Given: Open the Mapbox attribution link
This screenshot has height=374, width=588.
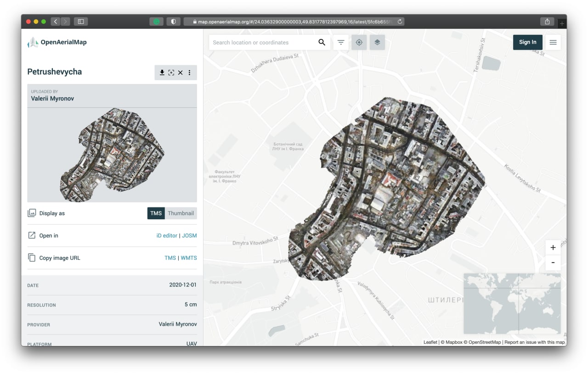Looking at the screenshot, I should click(x=452, y=342).
